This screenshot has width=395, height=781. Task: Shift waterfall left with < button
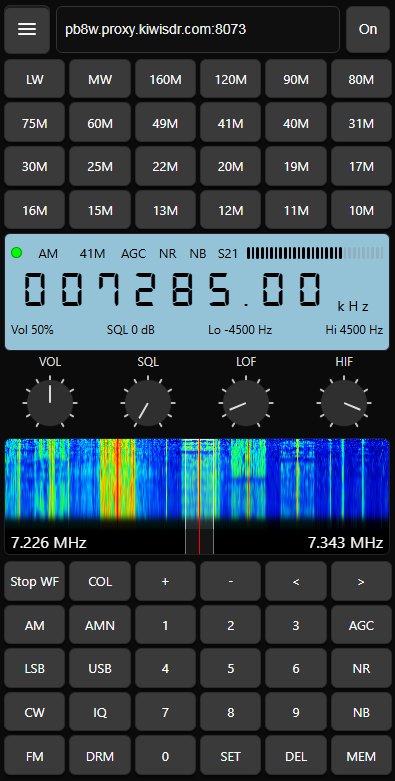click(296, 582)
